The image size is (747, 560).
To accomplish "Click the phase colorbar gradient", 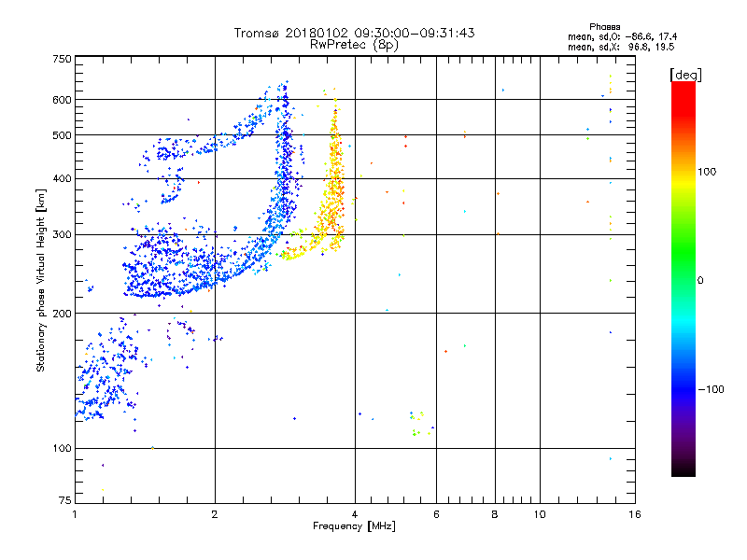I will point(684,279).
